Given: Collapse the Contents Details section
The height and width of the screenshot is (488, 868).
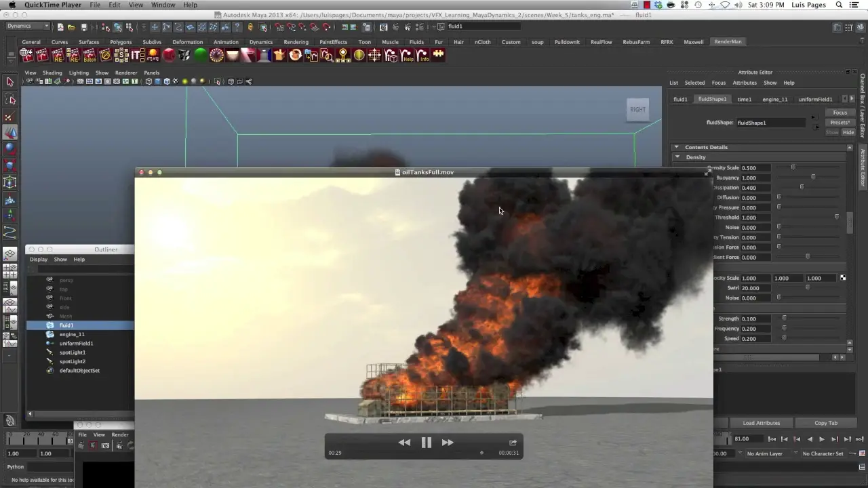Looking at the screenshot, I should (x=676, y=147).
